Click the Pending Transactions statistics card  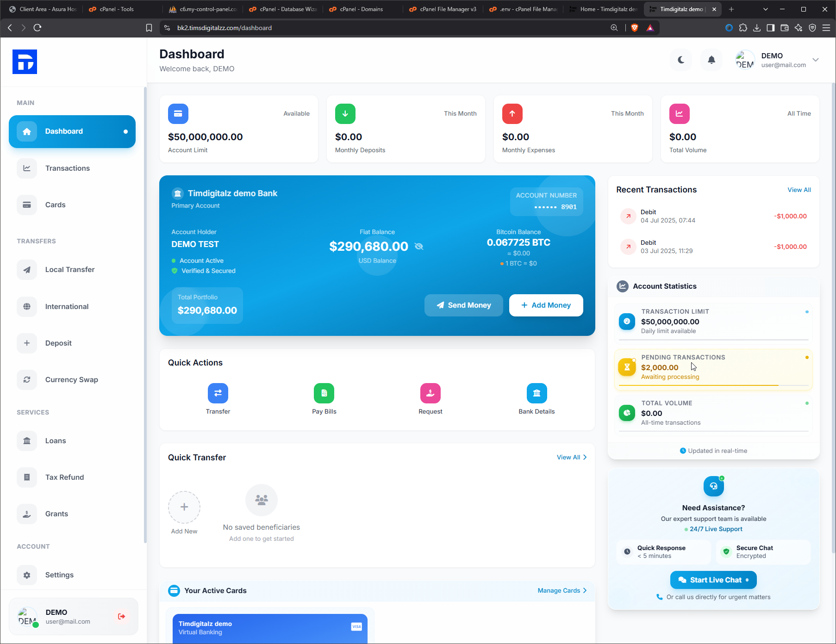[713, 369]
